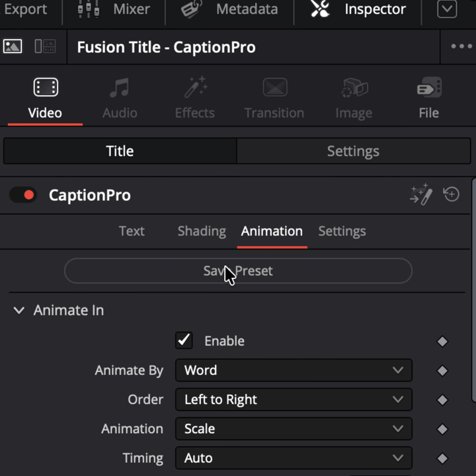Click the single viewer image icon
This screenshot has height=476, width=476.
(13, 46)
